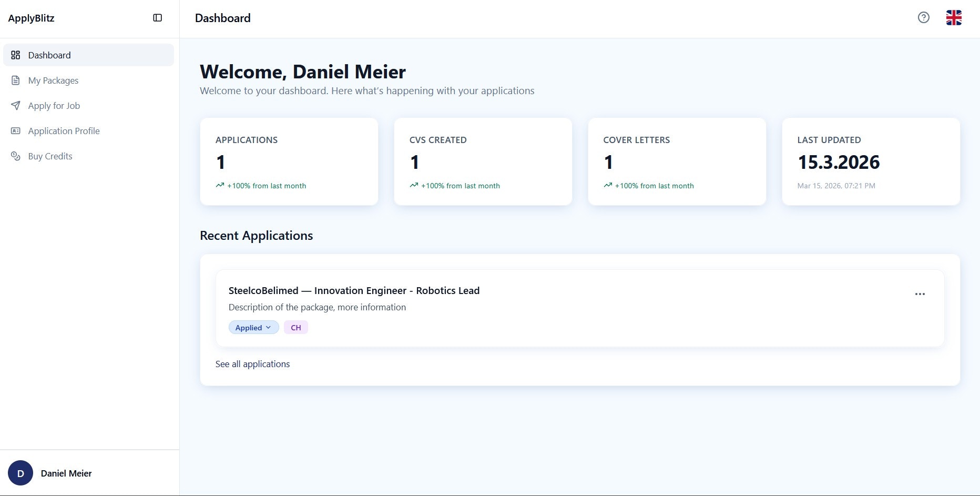Click the Dashboard grid icon in sidebar
Image resolution: width=980 pixels, height=496 pixels.
coord(16,55)
